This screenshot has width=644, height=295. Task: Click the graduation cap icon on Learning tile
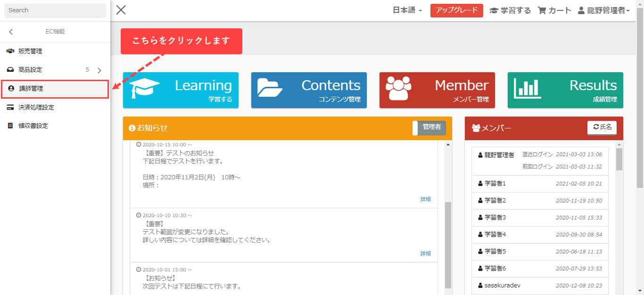click(x=145, y=88)
